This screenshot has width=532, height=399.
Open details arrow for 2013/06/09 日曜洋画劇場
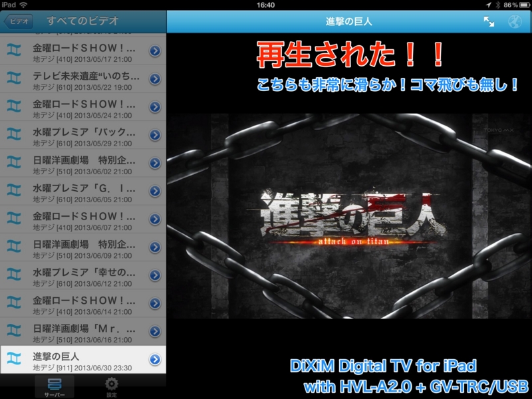click(155, 247)
